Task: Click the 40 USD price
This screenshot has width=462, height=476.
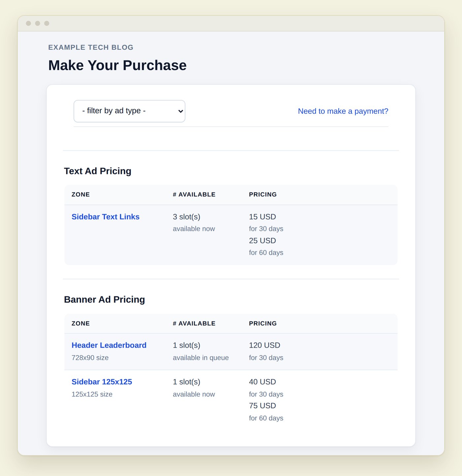Action: [262, 382]
